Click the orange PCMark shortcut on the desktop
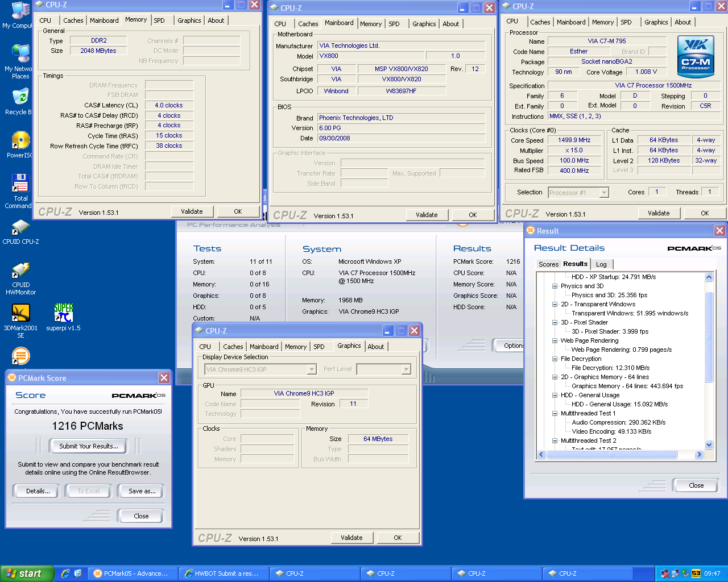Viewport: 728px width, 582px height. pos(20,356)
